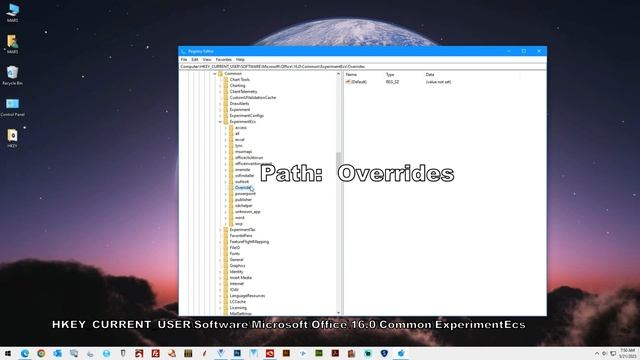Launch Microsoft Edge from the taskbar
The image size is (640, 360).
[24, 353]
